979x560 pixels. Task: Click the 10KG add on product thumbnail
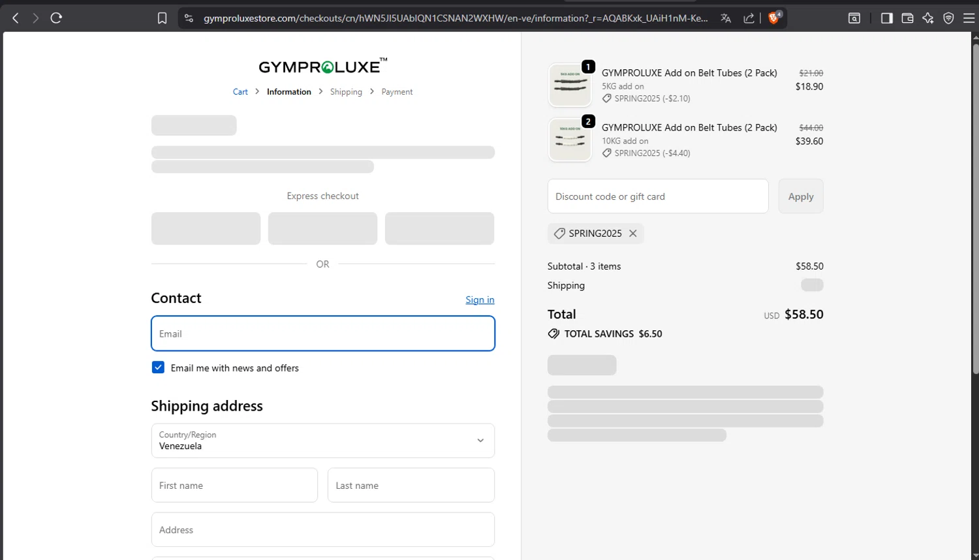570,140
